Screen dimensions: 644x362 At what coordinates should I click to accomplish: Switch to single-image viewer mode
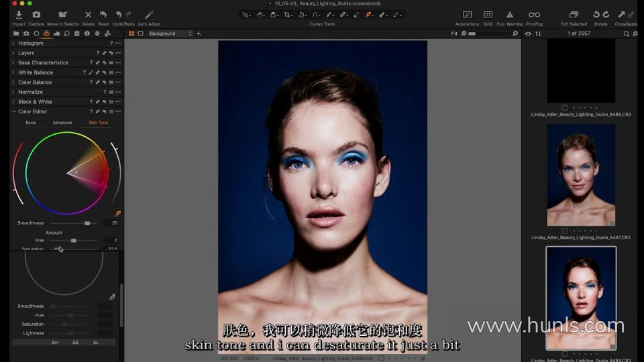click(140, 34)
